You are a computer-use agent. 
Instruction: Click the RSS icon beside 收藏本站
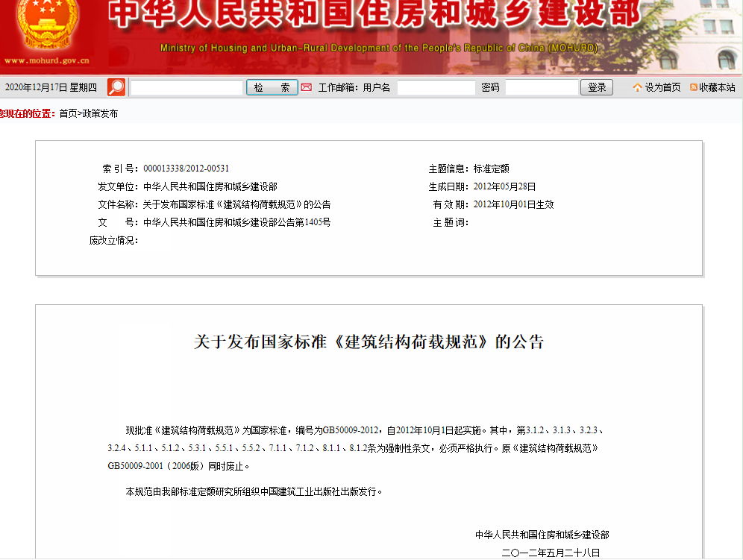(694, 87)
